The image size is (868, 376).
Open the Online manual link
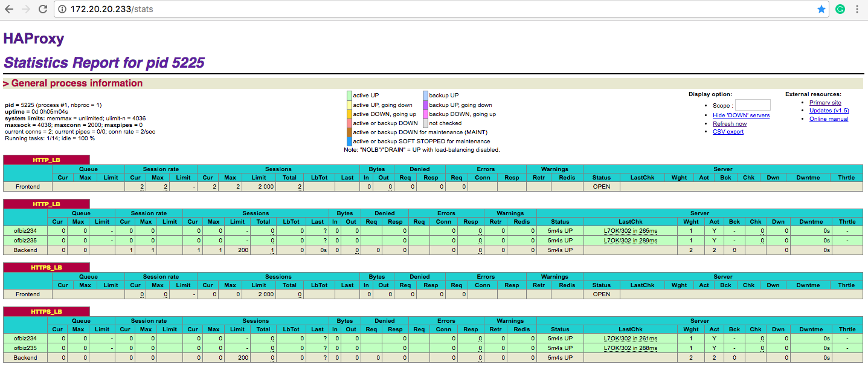pyautogui.click(x=829, y=119)
